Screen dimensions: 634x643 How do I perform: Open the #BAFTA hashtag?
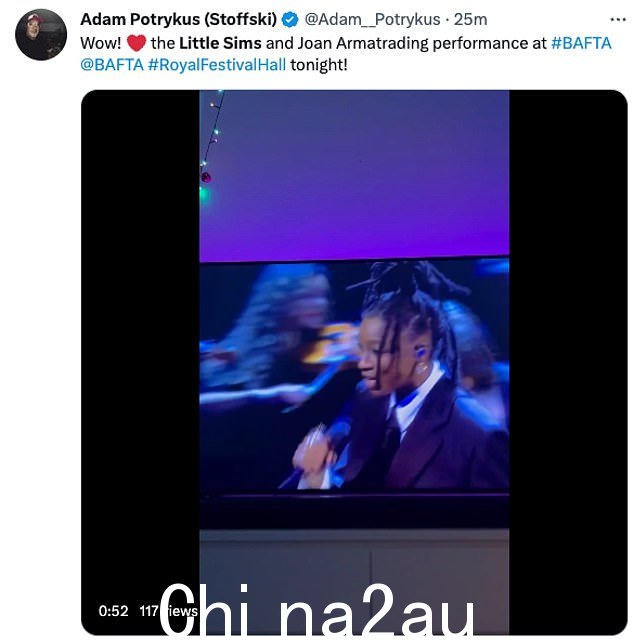pos(581,43)
